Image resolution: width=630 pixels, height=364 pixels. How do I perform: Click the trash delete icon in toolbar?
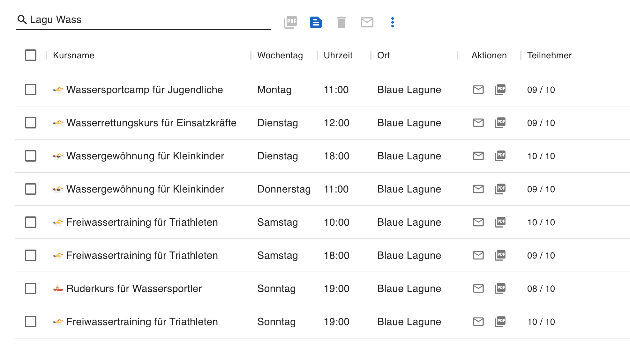point(341,22)
